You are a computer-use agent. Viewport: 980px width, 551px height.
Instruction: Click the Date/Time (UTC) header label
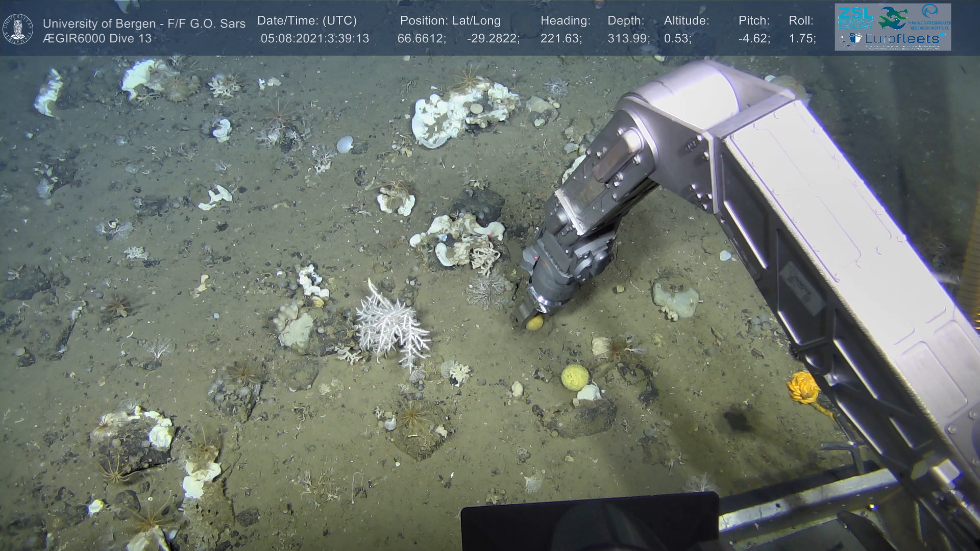(307, 21)
